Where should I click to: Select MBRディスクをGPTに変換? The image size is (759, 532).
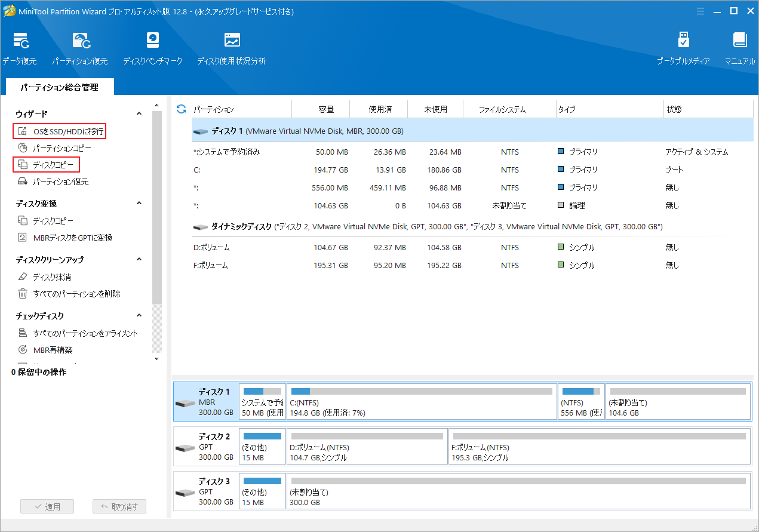65,238
